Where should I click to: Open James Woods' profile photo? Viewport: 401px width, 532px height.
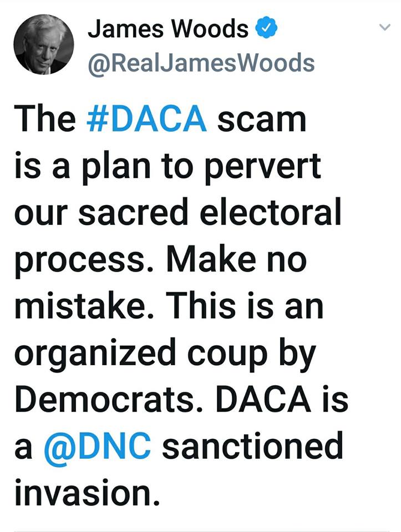[44, 44]
